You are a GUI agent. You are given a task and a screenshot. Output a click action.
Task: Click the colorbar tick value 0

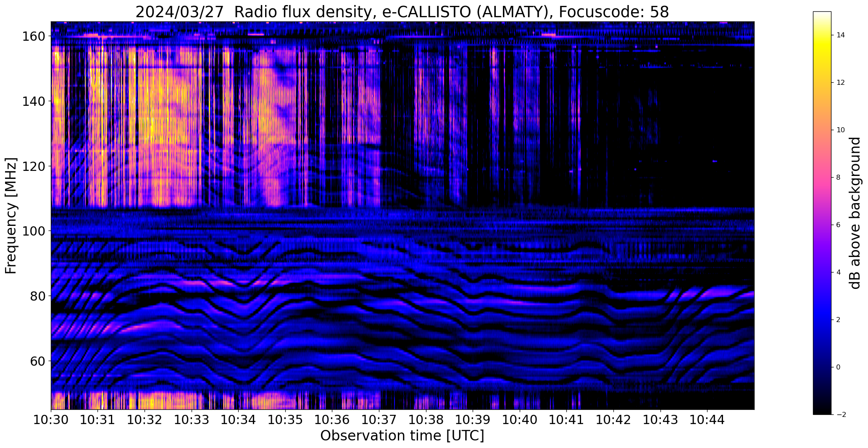click(839, 367)
